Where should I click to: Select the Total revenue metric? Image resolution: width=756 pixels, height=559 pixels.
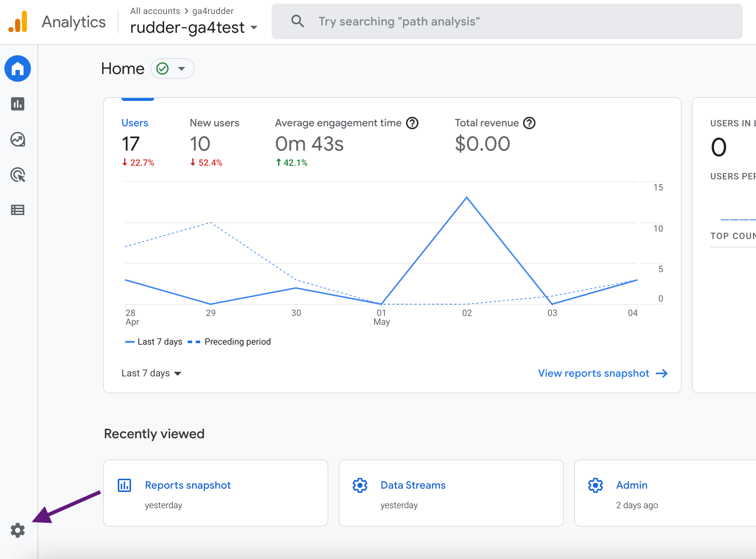(486, 123)
